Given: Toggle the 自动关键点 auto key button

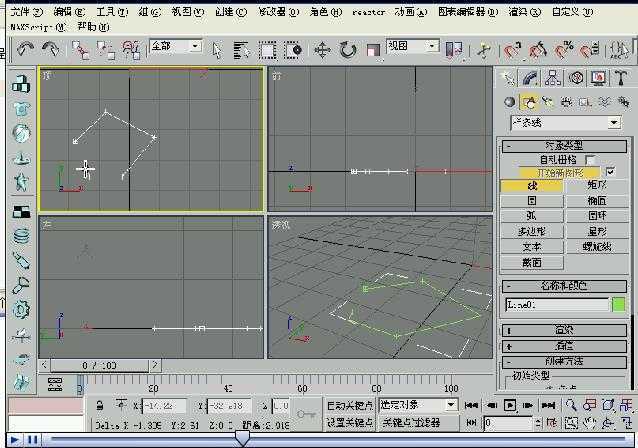Looking at the screenshot, I should [350, 405].
